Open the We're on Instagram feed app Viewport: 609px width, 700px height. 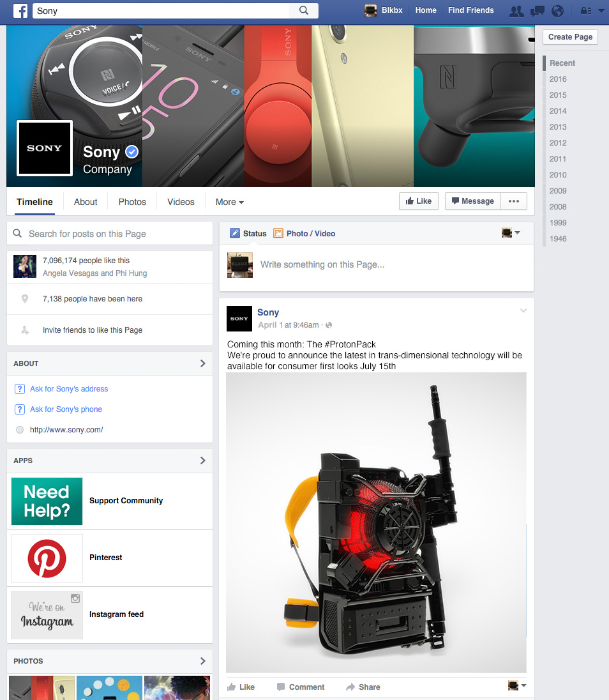47,614
